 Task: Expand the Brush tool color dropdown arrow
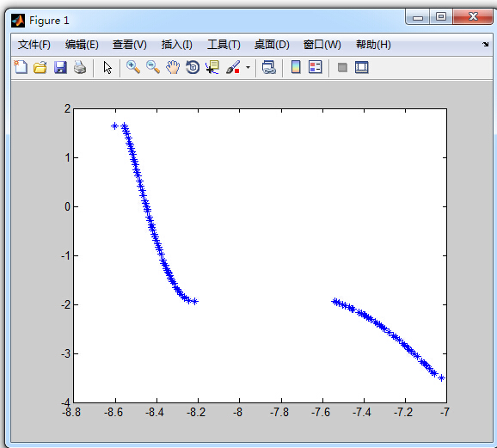click(248, 67)
